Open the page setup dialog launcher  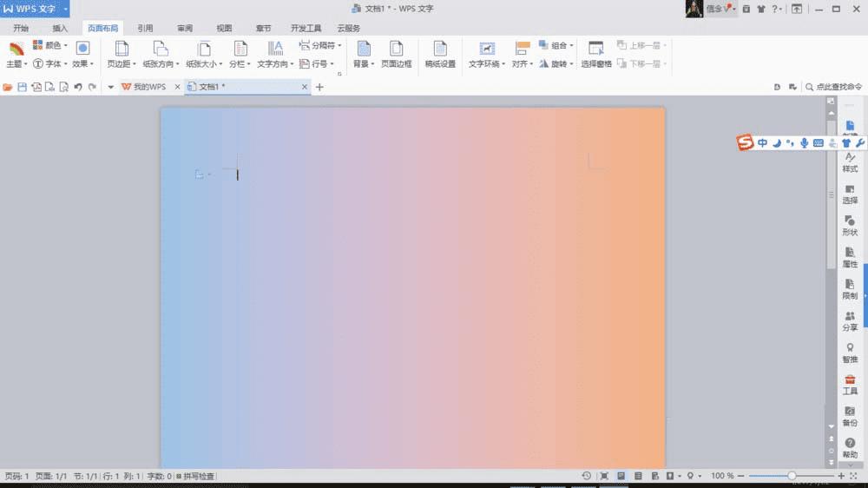tap(339, 74)
